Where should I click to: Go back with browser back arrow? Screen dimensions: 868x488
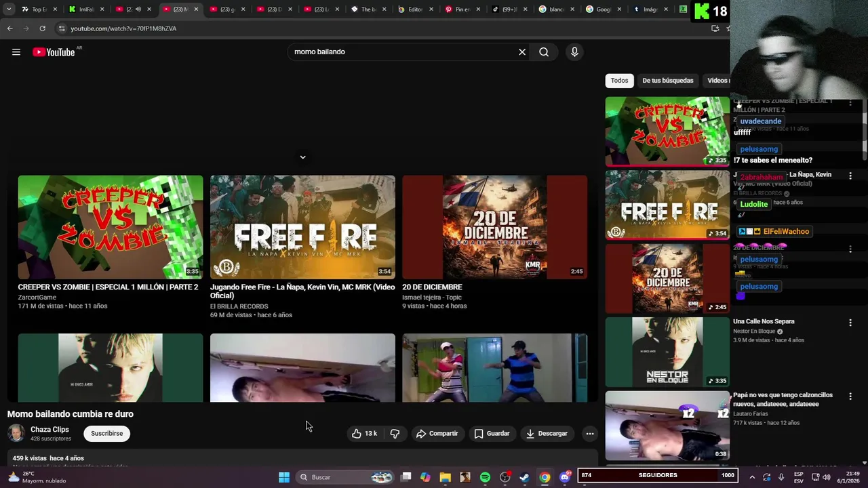[9, 28]
